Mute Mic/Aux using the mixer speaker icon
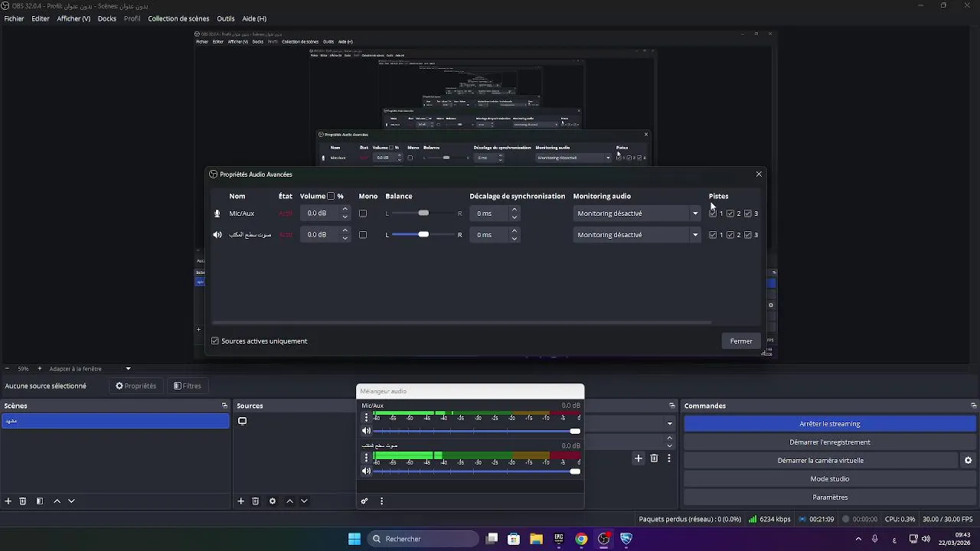Viewport: 980px width, 551px height. click(366, 431)
